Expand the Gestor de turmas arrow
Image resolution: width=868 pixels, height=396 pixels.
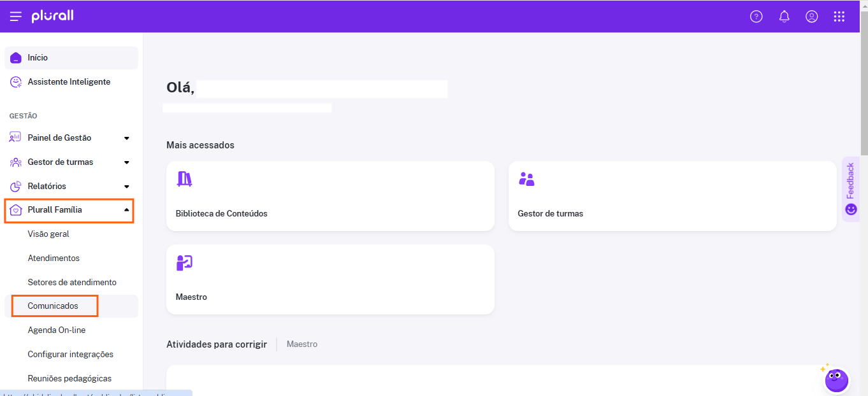[127, 162]
